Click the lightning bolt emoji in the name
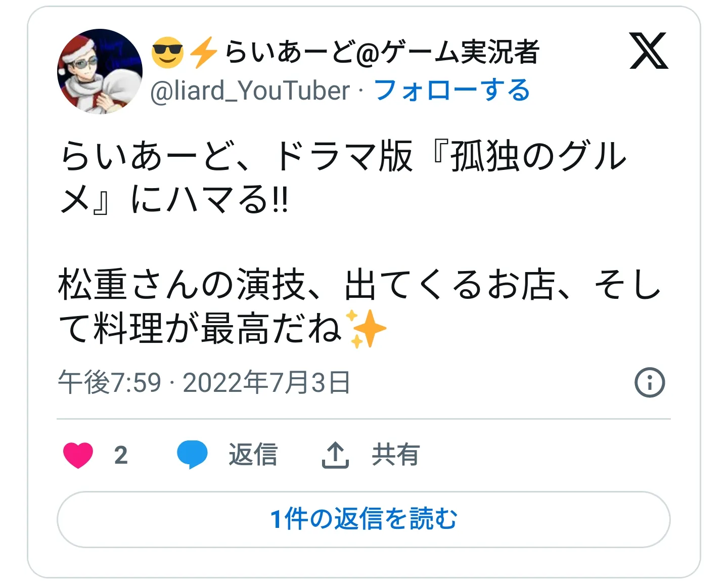Screen dimensions: 728x582 click(x=204, y=53)
